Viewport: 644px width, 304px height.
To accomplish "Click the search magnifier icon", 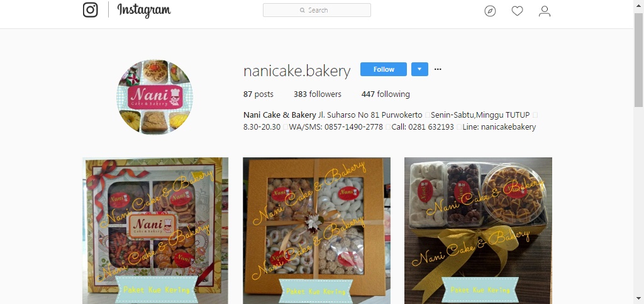I will pyautogui.click(x=303, y=10).
